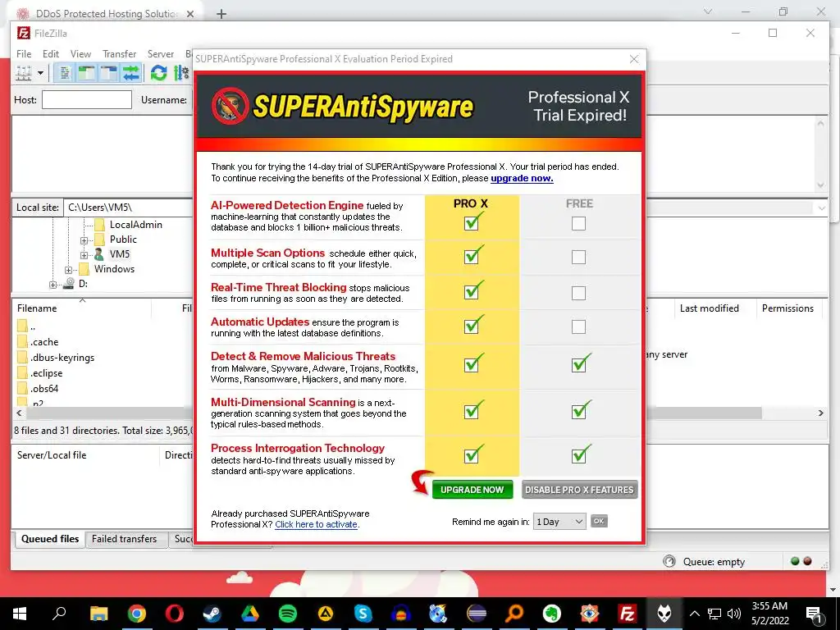The width and height of the screenshot is (840, 630).
Task: Open FileZilla's Edit menu
Action: [x=51, y=54]
